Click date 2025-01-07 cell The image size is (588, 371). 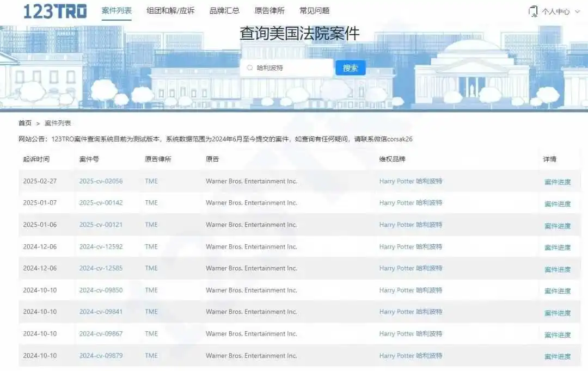[x=40, y=203]
